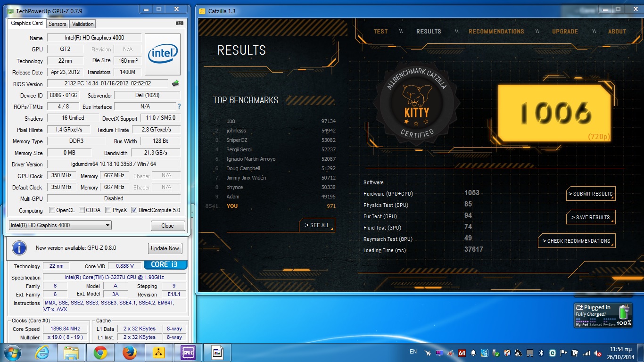Open the TEST section in Catzilla
The height and width of the screenshot is (362, 644).
click(380, 32)
